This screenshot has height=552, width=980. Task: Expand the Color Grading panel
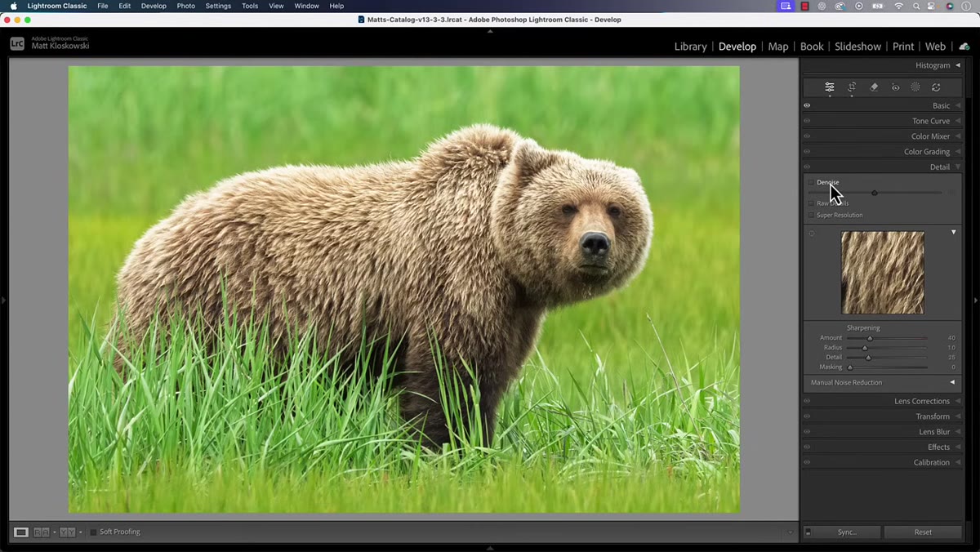click(958, 152)
